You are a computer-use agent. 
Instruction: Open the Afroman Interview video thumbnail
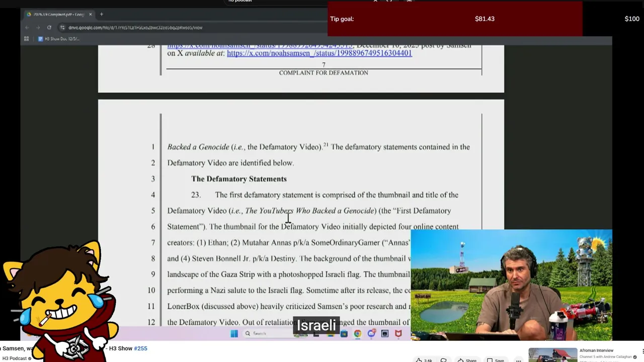coord(552,354)
